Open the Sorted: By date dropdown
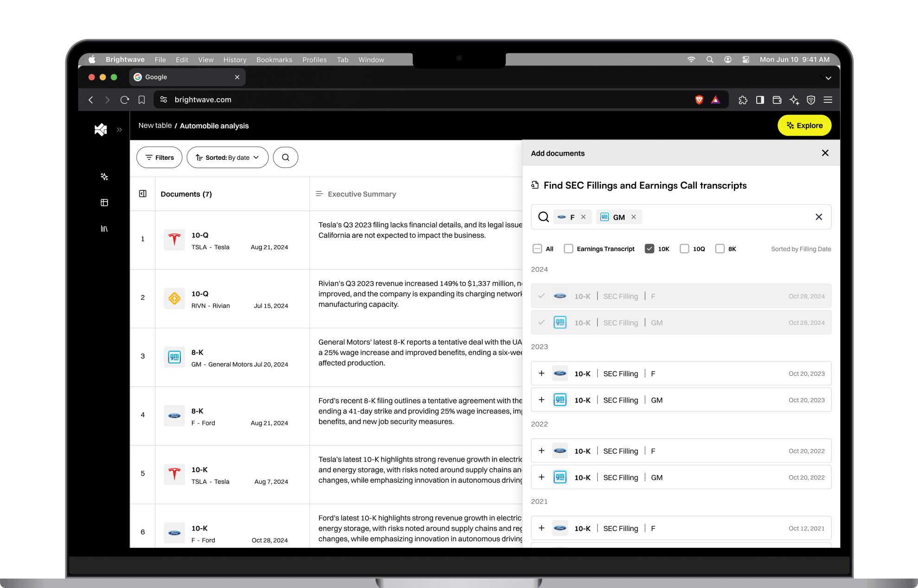 [227, 158]
